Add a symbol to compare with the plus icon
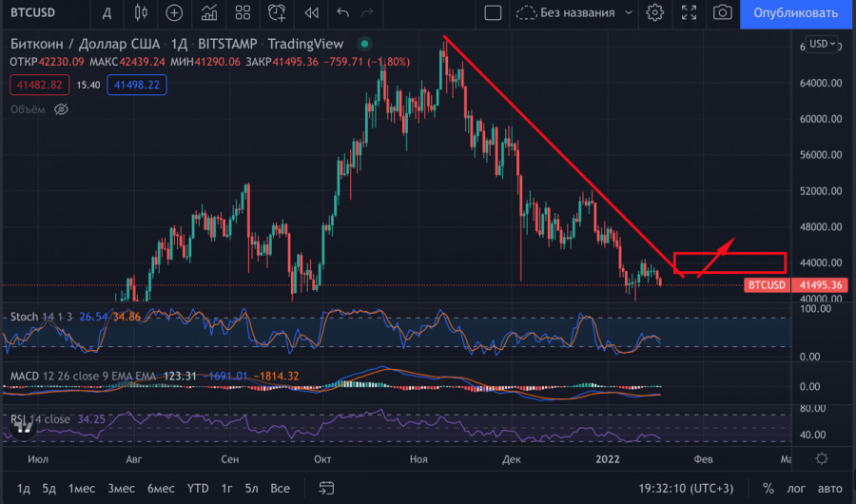The width and height of the screenshot is (856, 504). (174, 12)
